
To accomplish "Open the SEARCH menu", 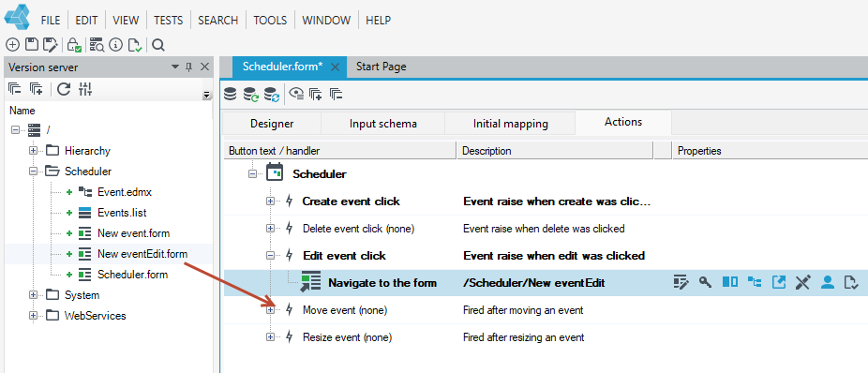I will [x=218, y=21].
